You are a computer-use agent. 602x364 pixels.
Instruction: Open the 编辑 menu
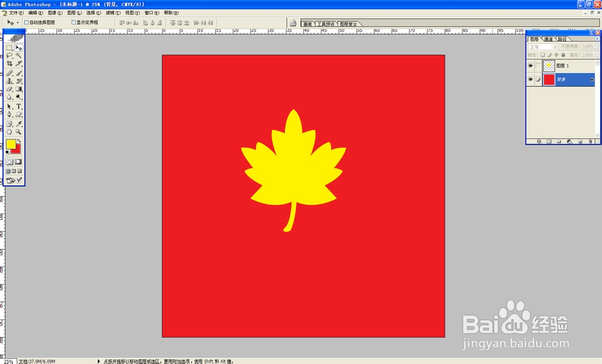[36, 13]
